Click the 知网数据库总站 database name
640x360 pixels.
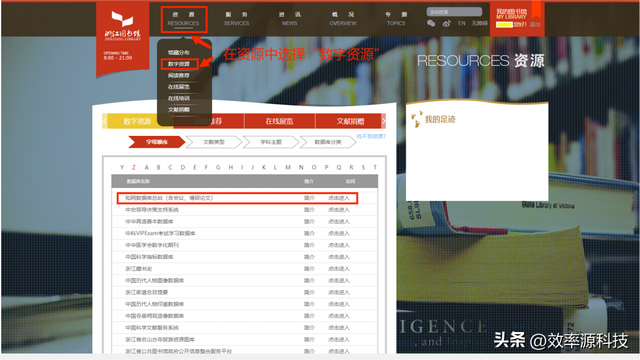[169, 198]
